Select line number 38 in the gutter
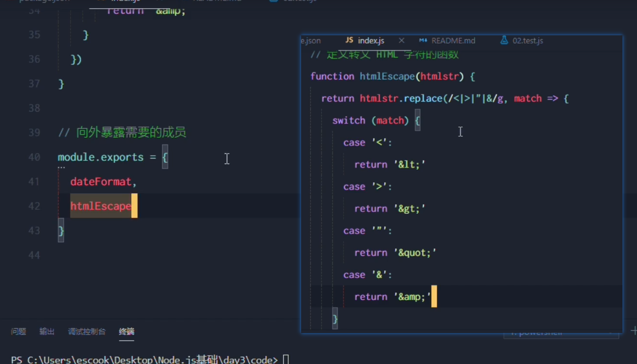This screenshot has width=637, height=364. tap(34, 108)
